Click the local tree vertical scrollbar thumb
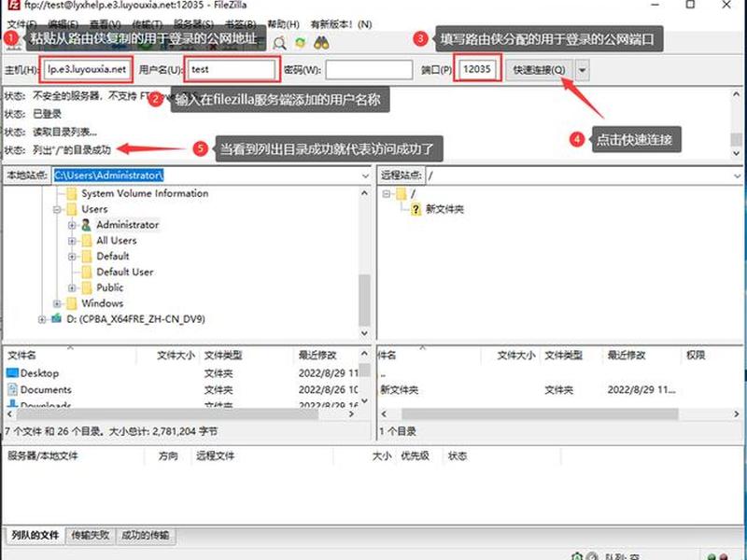Screen dimensions: 747x560 click(364, 300)
